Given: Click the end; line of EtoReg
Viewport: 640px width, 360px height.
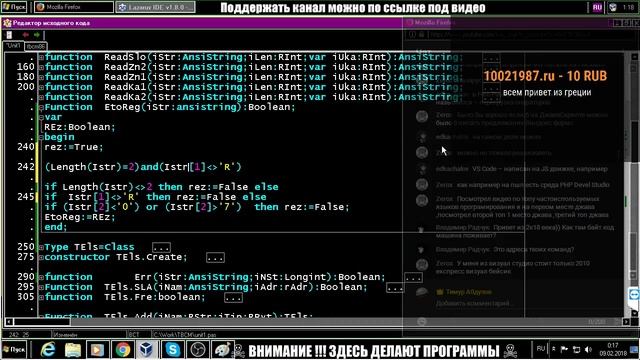Looking at the screenshot, I should pyautogui.click(x=56, y=227).
